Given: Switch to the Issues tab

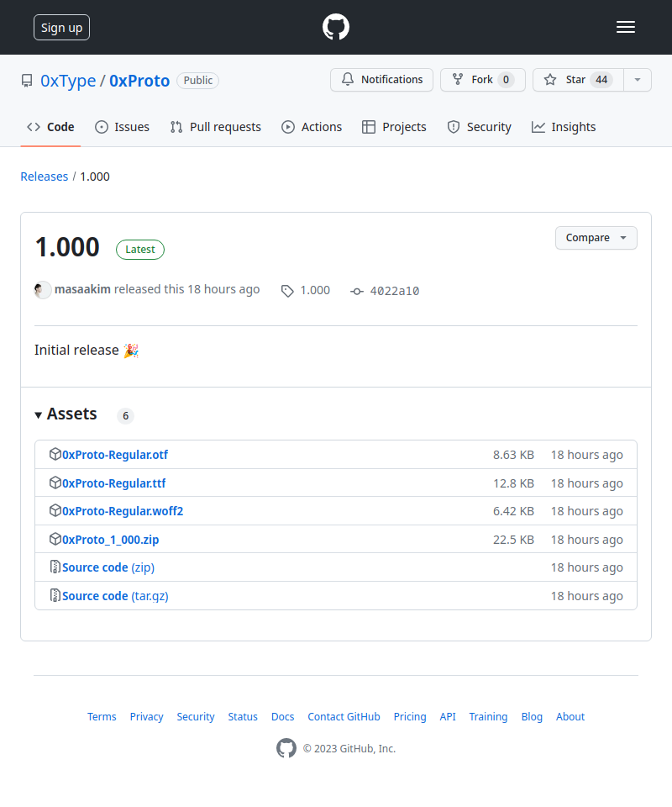Looking at the screenshot, I should [x=123, y=127].
